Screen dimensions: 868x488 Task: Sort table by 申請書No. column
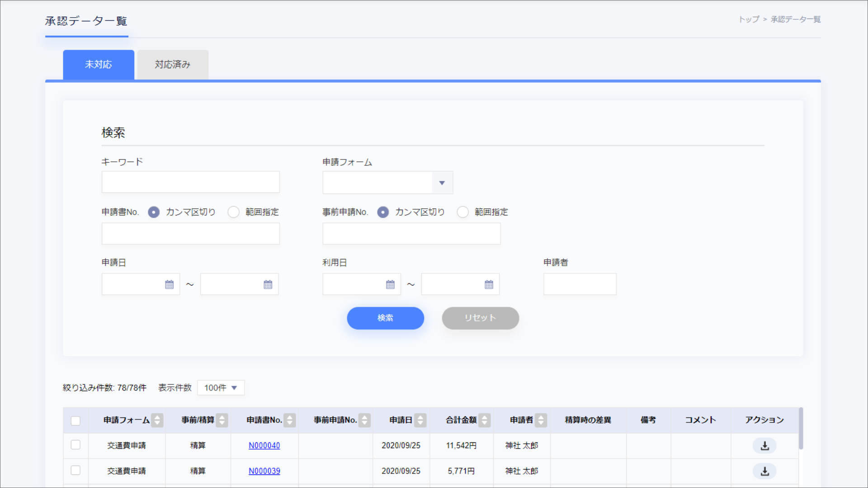290,420
